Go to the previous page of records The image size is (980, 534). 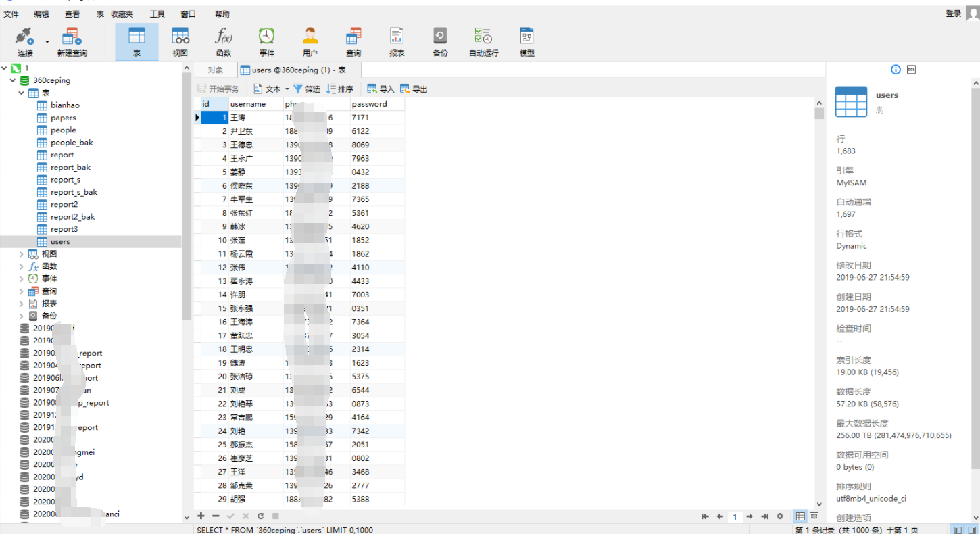[x=720, y=516]
